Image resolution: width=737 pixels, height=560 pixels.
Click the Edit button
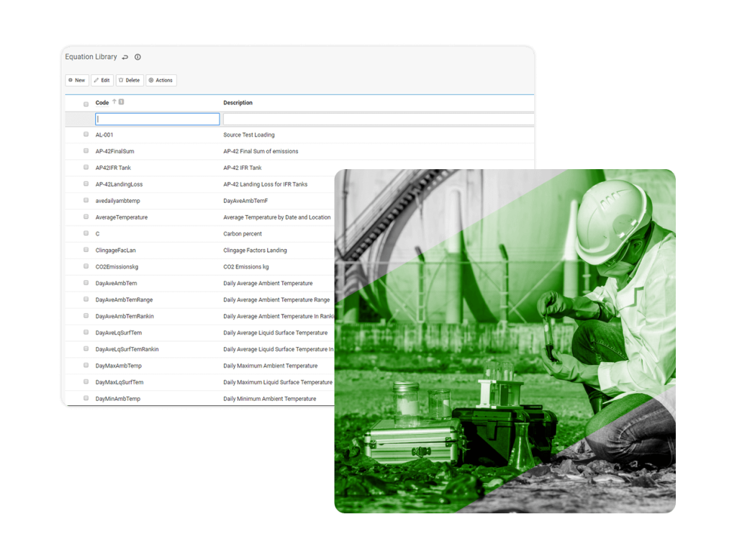pyautogui.click(x=101, y=81)
